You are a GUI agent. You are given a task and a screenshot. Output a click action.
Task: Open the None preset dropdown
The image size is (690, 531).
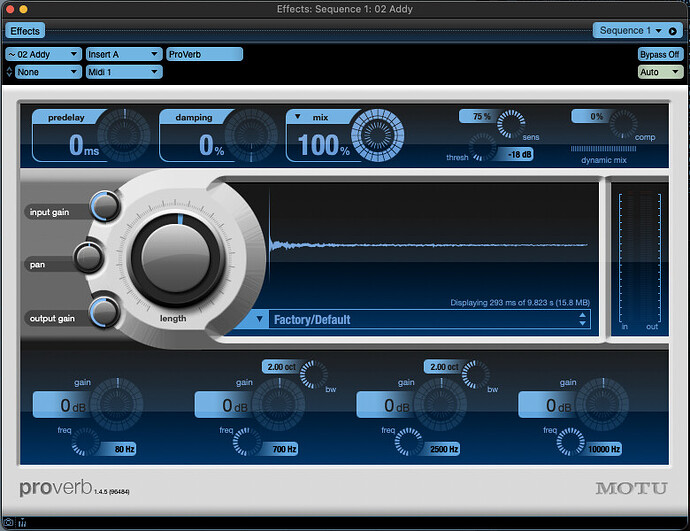(x=48, y=72)
